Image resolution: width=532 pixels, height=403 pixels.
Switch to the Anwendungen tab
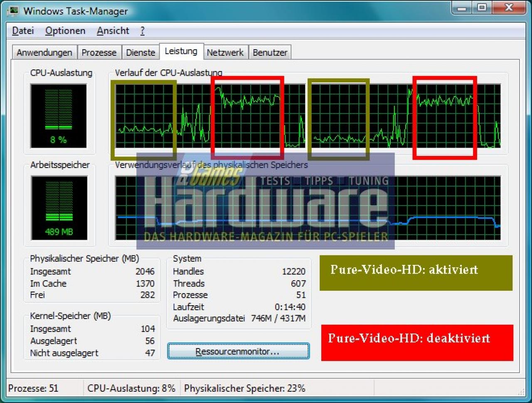[44, 53]
